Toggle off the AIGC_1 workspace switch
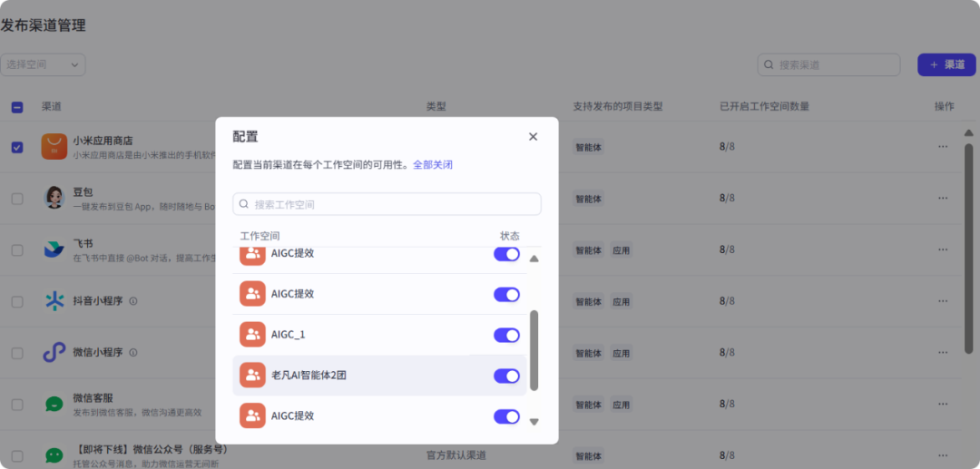 (507, 336)
